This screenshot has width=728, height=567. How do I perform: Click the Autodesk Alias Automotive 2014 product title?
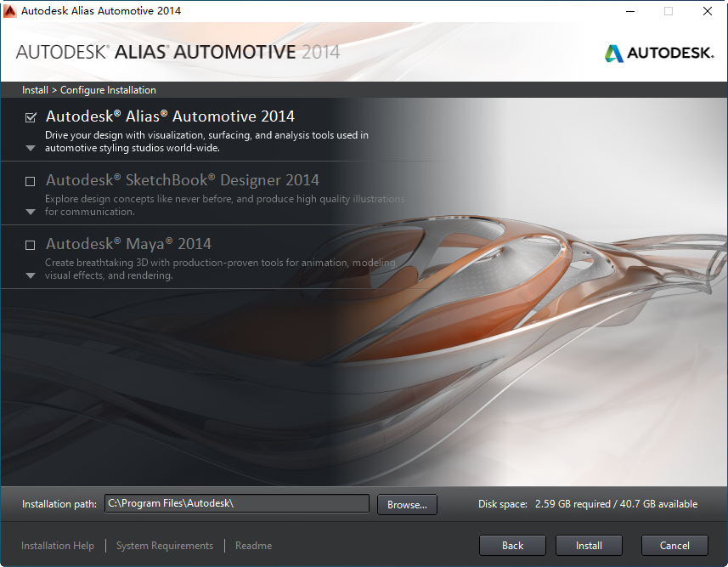tap(170, 116)
